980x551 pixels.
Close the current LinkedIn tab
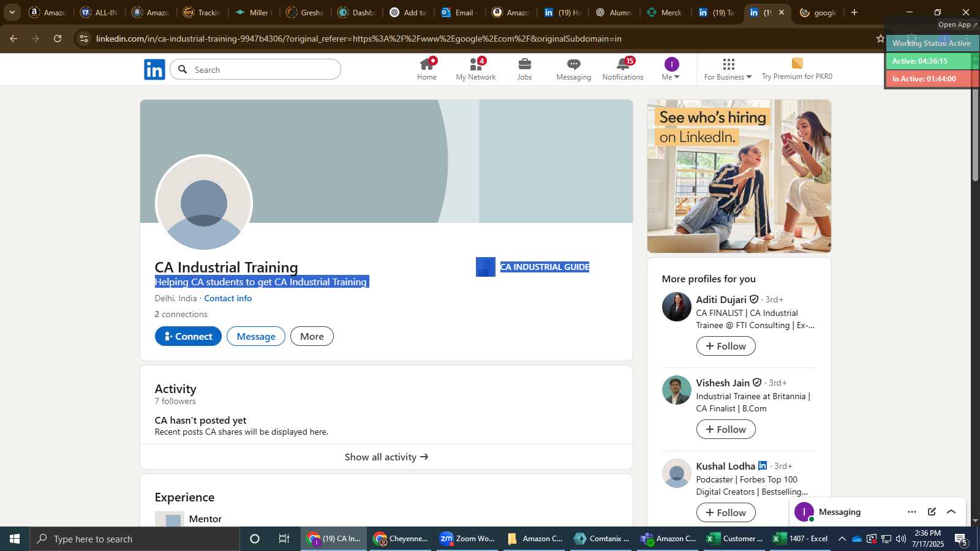(x=782, y=12)
